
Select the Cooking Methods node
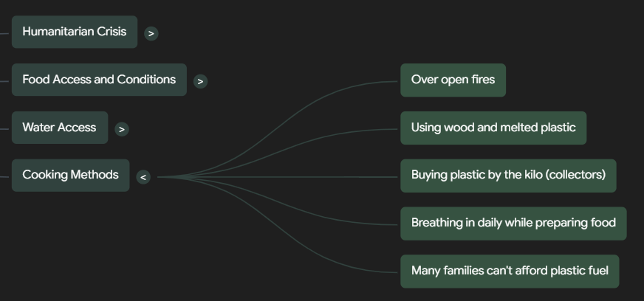point(70,175)
